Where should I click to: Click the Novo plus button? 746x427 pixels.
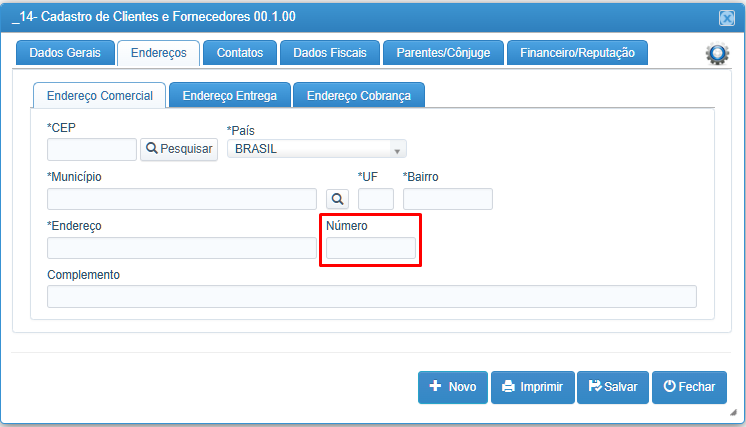tap(453, 387)
